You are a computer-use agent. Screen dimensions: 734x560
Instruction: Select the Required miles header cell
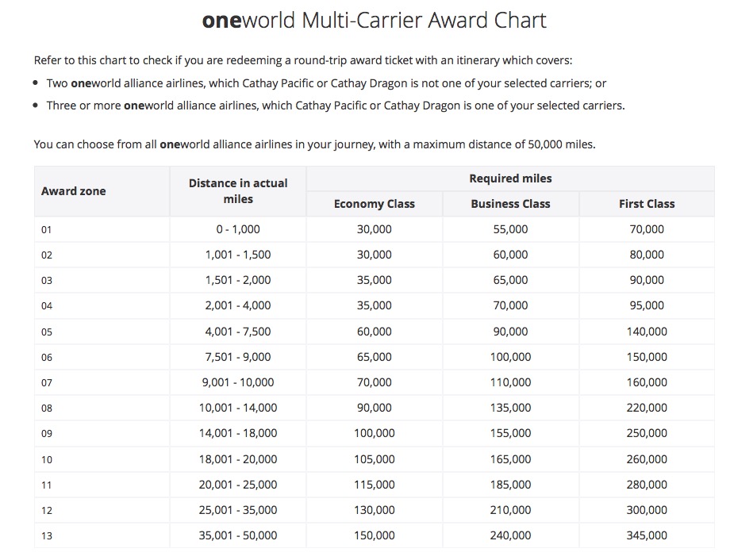pyautogui.click(x=510, y=178)
